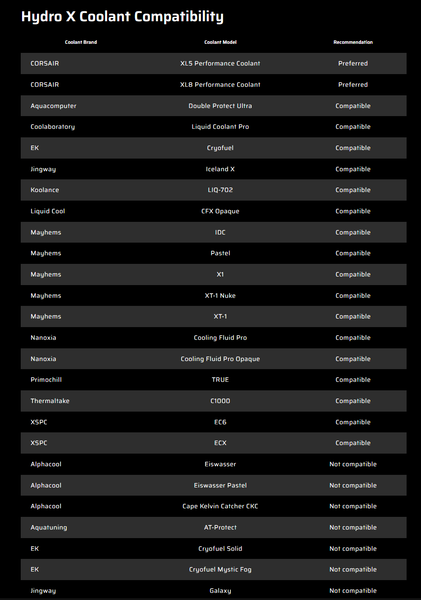Select the Coolant Model column header
Image resolution: width=421 pixels, height=600 pixels.
220,42
